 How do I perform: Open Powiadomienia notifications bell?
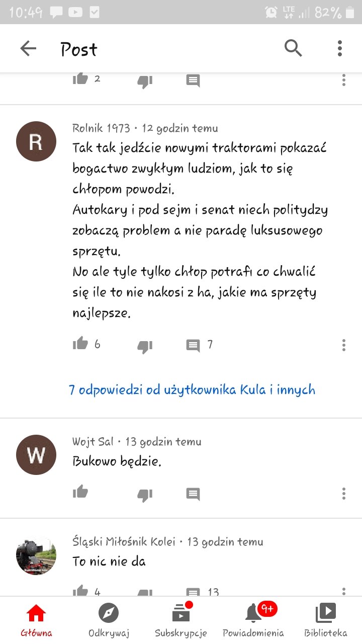pyautogui.click(x=253, y=621)
